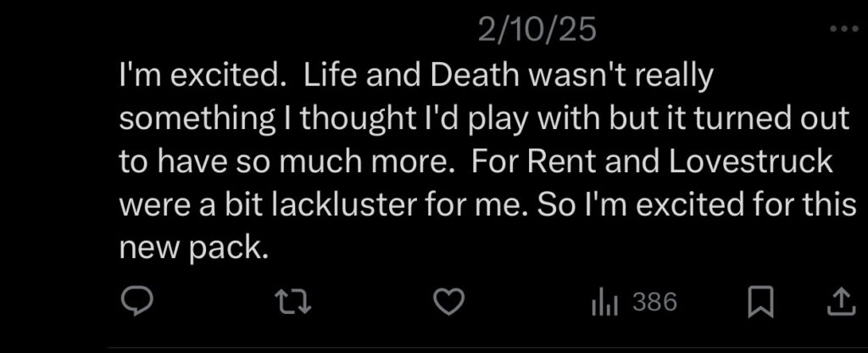Click the 386 view count number
Image resolution: width=868 pixels, height=353 pixels.
654,301
